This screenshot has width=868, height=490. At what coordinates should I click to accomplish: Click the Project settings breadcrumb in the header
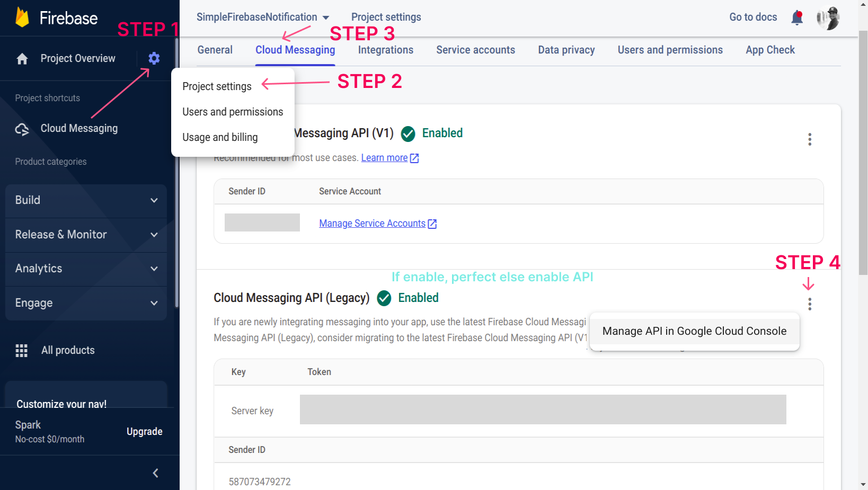click(x=386, y=17)
